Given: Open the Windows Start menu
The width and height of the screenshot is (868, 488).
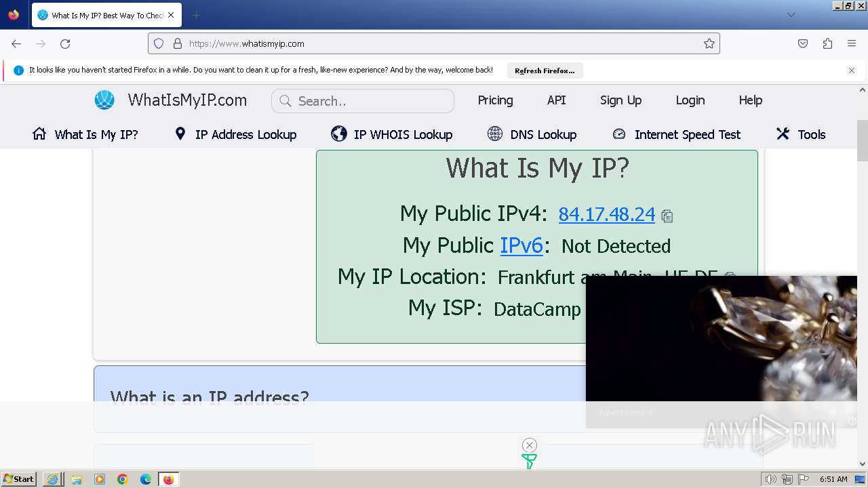Looking at the screenshot, I should (x=18, y=479).
